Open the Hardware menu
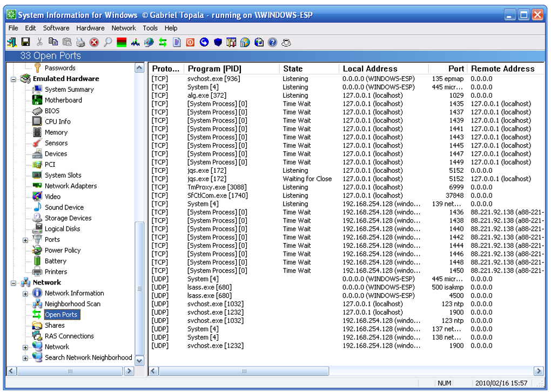 tap(90, 28)
